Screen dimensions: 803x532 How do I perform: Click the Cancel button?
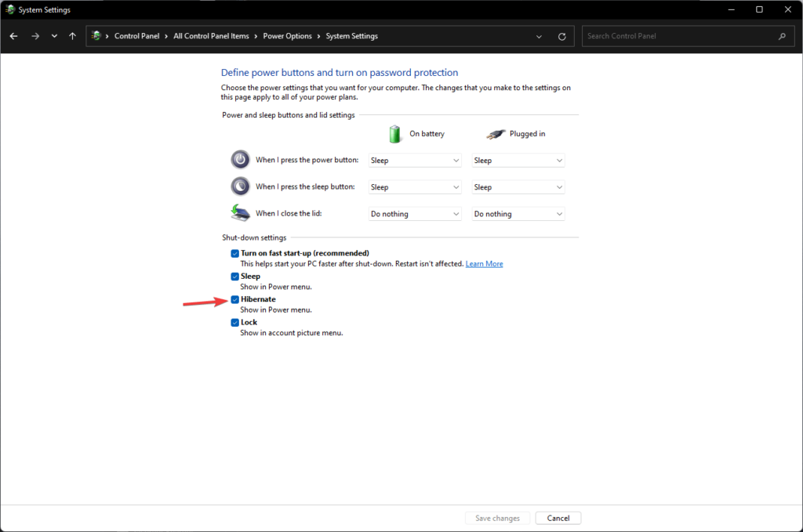point(558,518)
